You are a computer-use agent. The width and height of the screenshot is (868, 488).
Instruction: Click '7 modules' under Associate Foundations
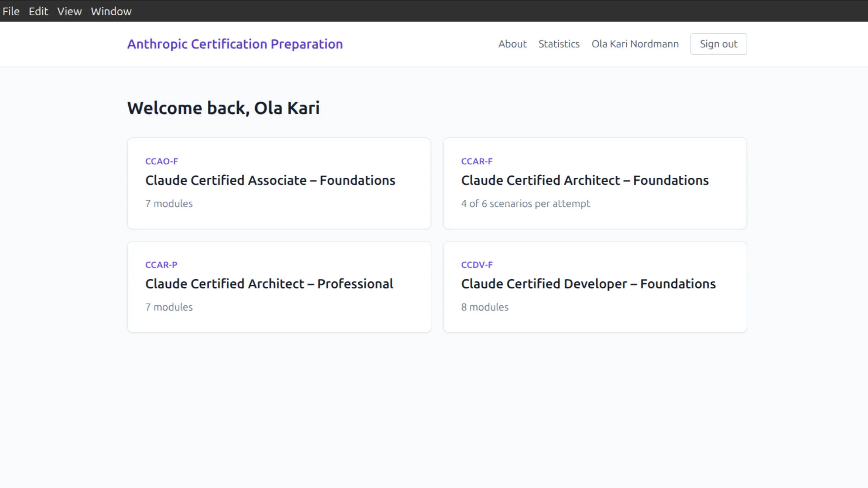pos(169,204)
